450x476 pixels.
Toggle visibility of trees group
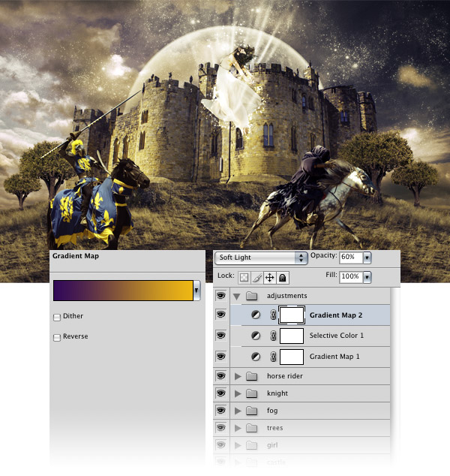pos(220,428)
